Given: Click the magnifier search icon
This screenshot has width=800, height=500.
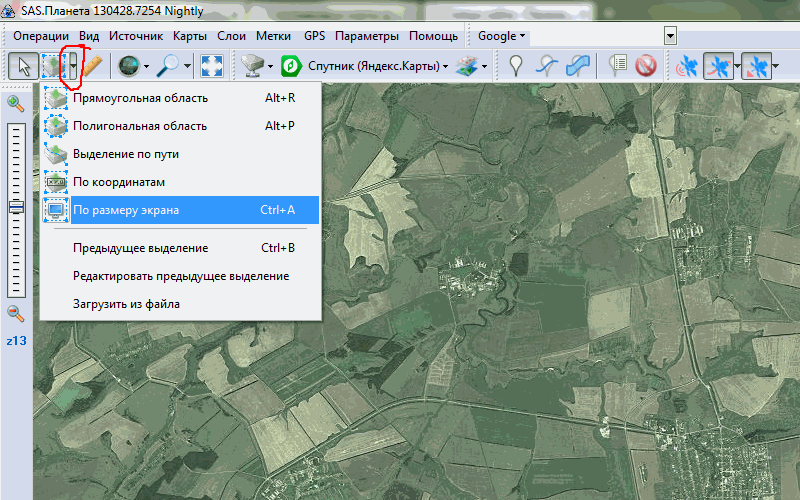Looking at the screenshot, I should (169, 66).
